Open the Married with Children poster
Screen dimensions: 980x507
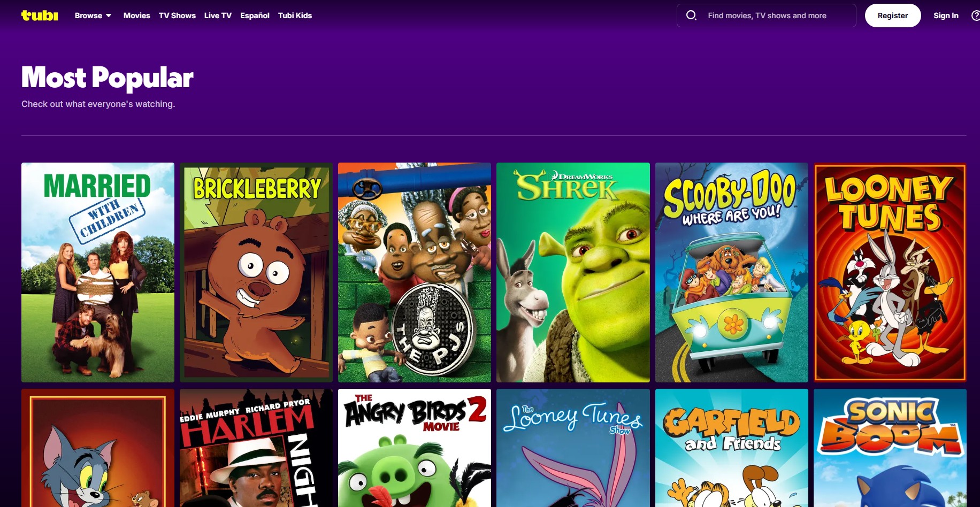click(x=98, y=272)
